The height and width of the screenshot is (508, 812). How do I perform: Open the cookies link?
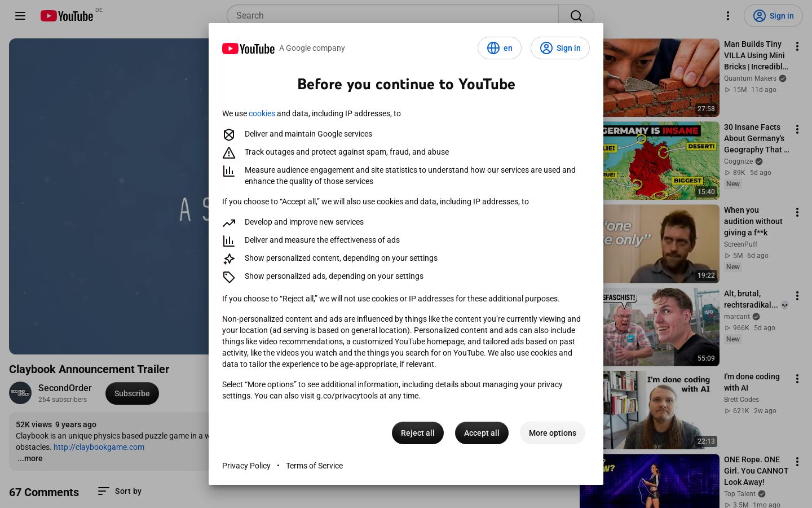click(262, 113)
